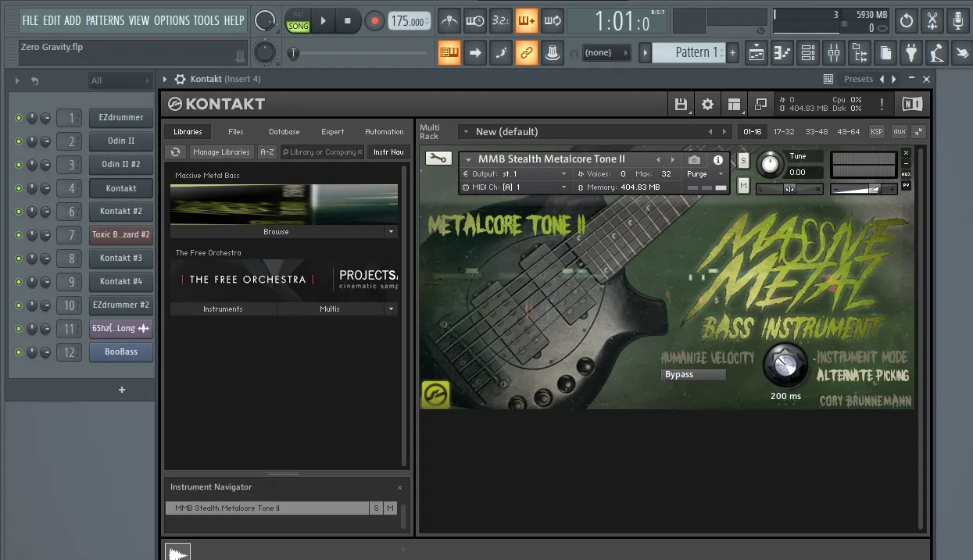Open the Pattern 1 selector
The image size is (973, 560).
click(689, 52)
